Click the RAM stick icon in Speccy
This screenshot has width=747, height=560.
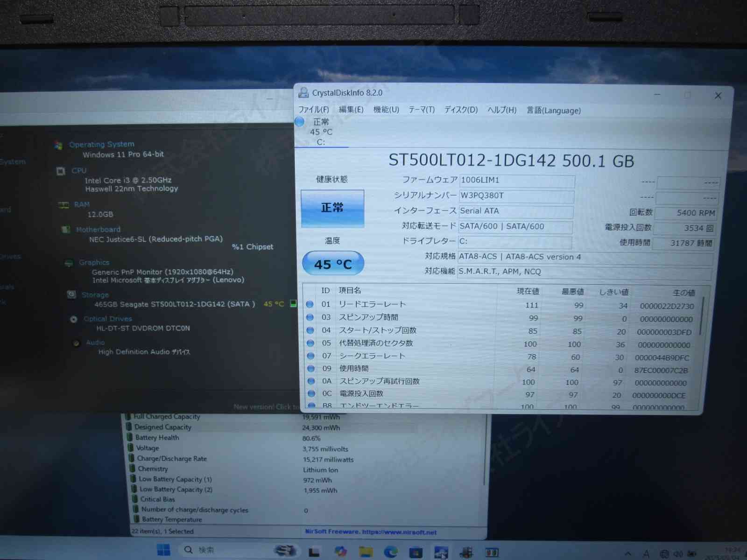point(63,205)
